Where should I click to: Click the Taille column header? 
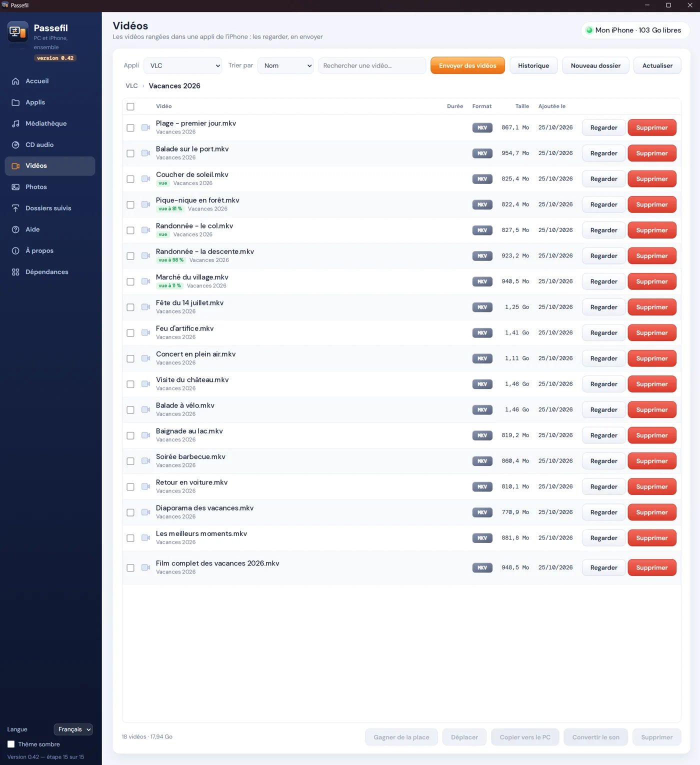[522, 106]
